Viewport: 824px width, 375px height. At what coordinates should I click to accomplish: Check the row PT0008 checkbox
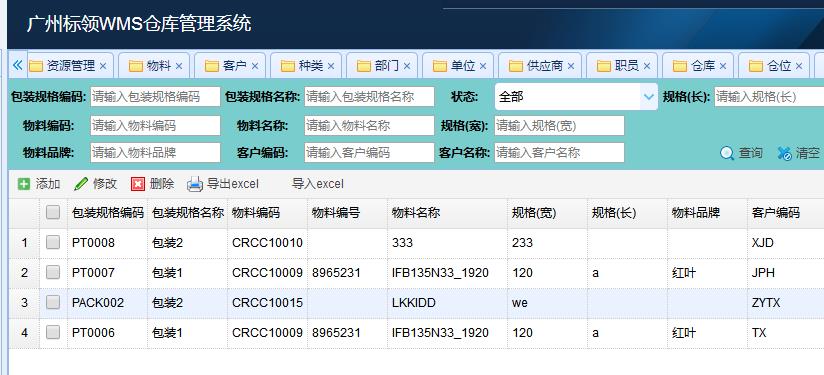point(53,242)
